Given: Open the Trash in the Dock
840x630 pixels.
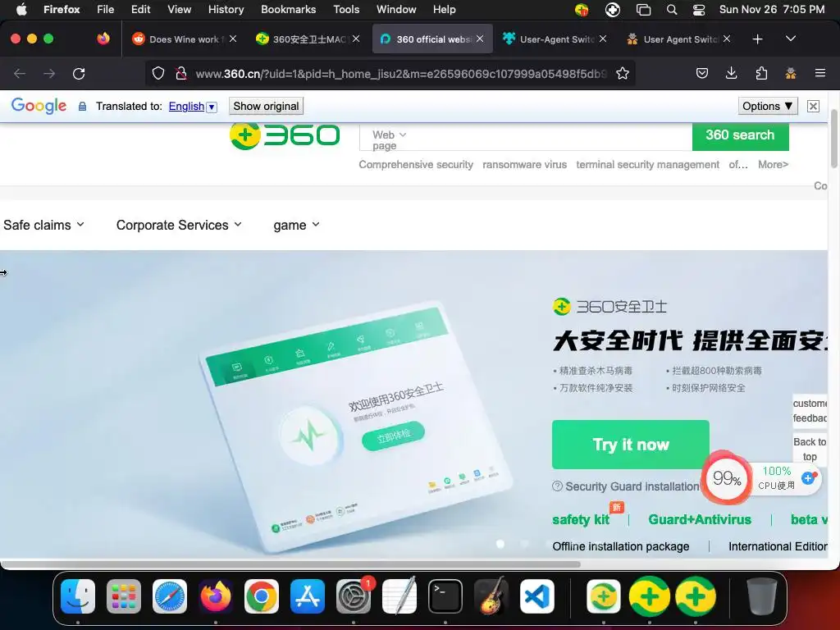Looking at the screenshot, I should coord(762,596).
